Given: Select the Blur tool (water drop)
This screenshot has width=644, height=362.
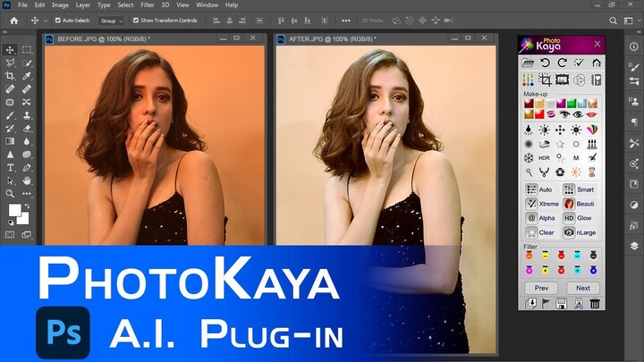Looking at the screenshot, I should point(27,141).
